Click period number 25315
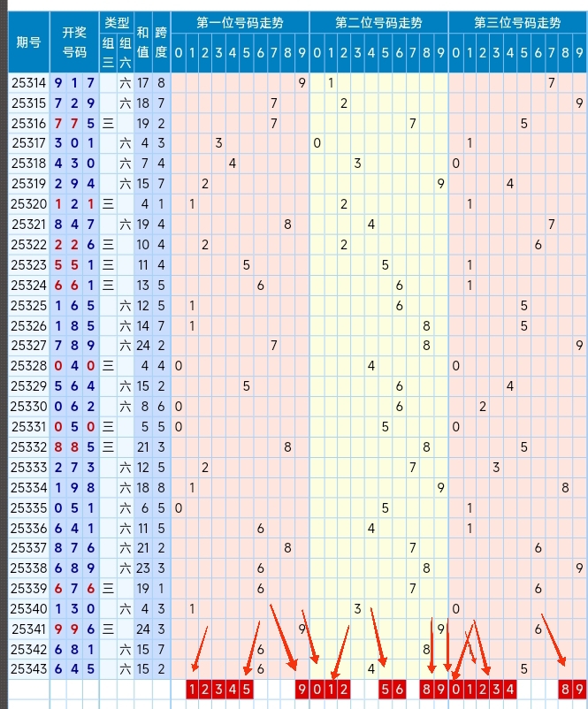 click(x=29, y=103)
